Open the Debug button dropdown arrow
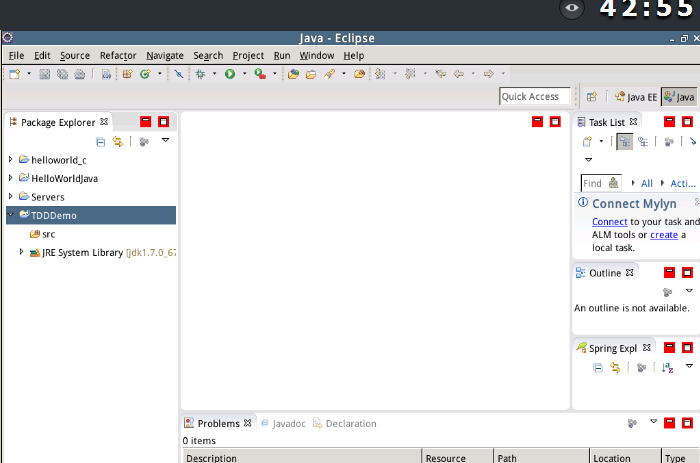The width and height of the screenshot is (700, 463). 214,74
